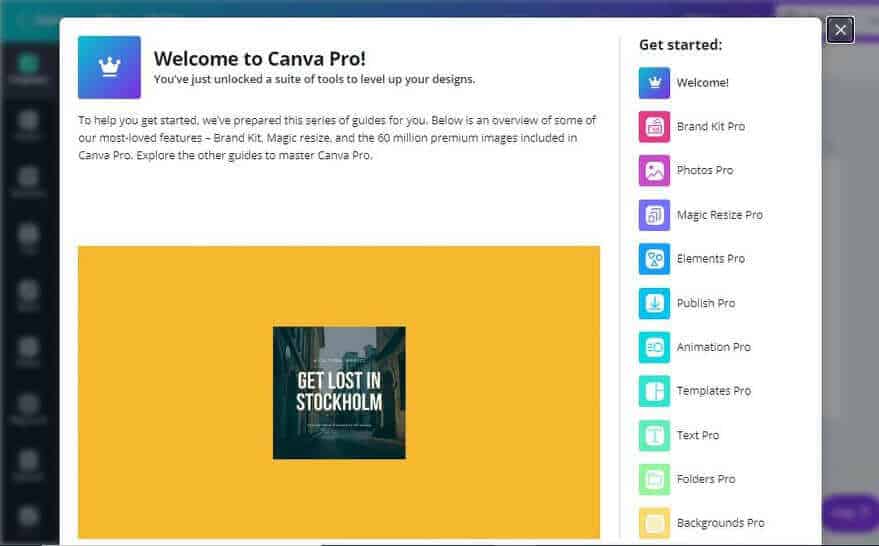The width and height of the screenshot is (879, 546).
Task: View the Publish Pro guide label
Action: [x=706, y=303]
